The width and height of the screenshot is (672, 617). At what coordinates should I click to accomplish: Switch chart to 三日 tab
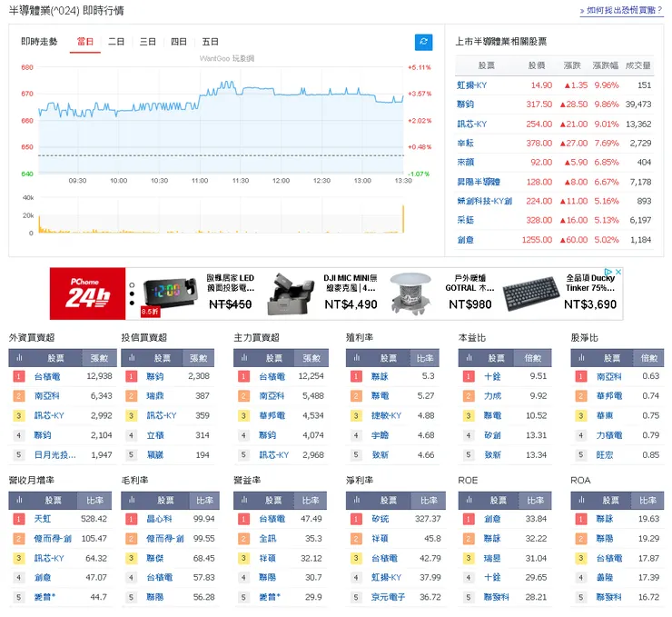(x=147, y=42)
